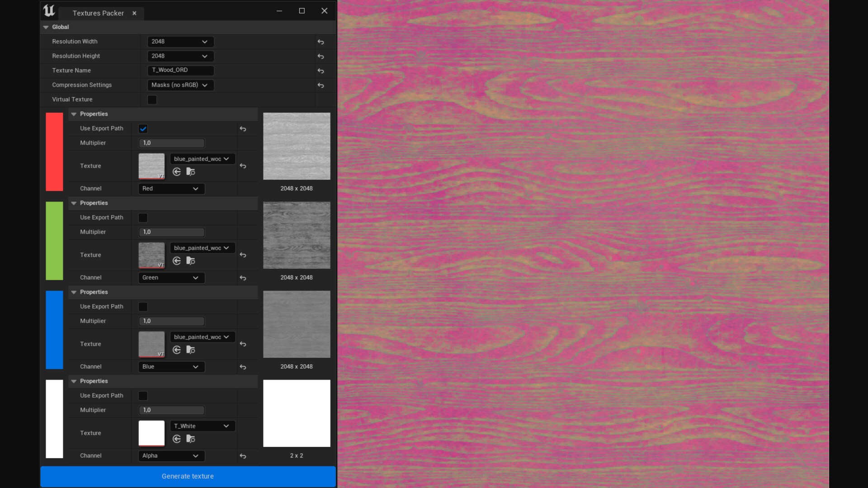Browse to Red channel texture in Content Browser
The image size is (868, 488).
click(x=190, y=172)
